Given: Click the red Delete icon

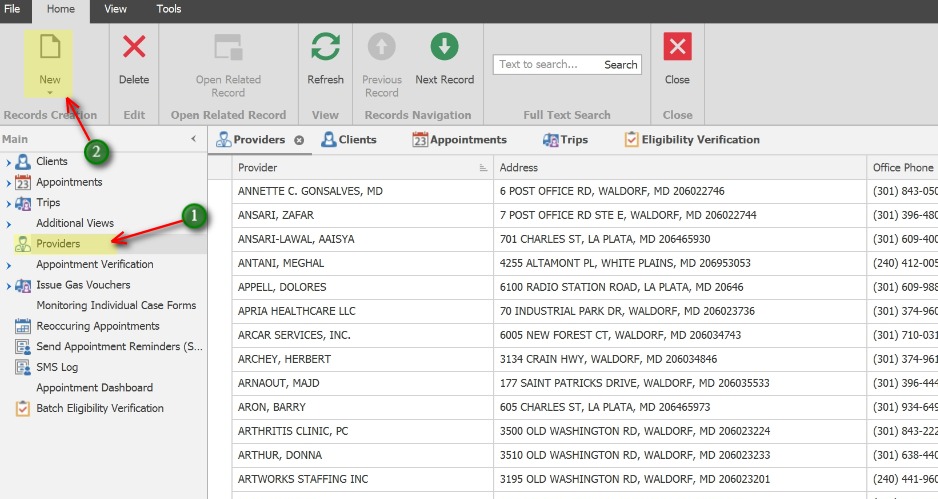Looking at the screenshot, I should [134, 48].
